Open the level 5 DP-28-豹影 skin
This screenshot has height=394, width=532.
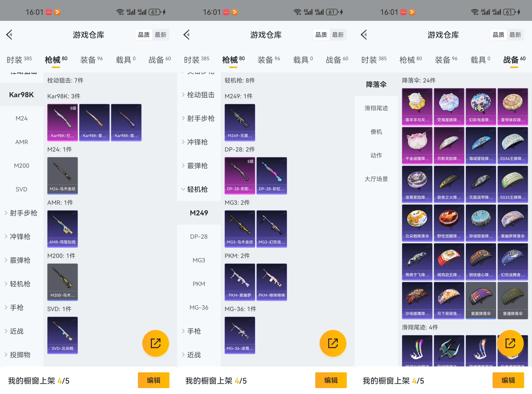pyautogui.click(x=240, y=176)
